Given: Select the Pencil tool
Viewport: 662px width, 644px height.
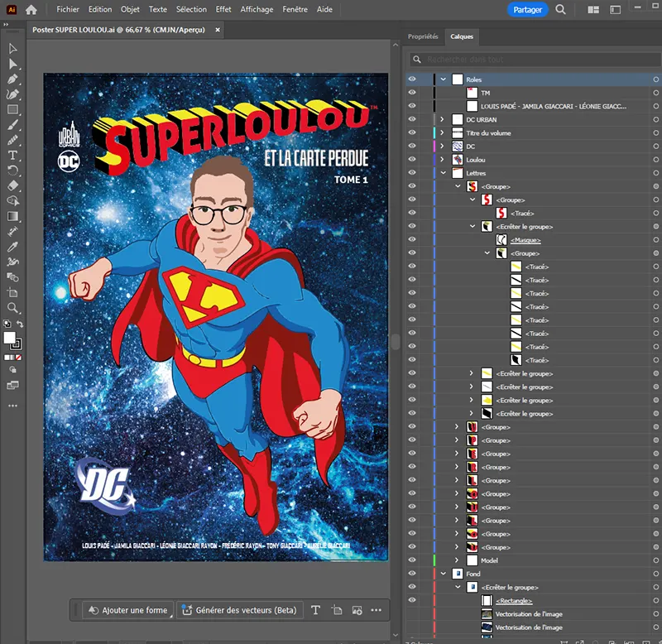Looking at the screenshot, I should click(12, 140).
